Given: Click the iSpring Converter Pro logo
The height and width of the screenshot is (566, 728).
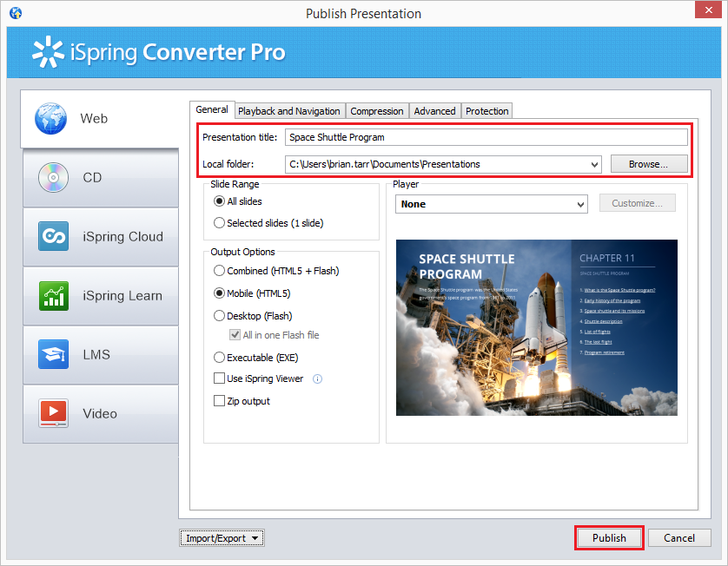Looking at the screenshot, I should (x=158, y=52).
